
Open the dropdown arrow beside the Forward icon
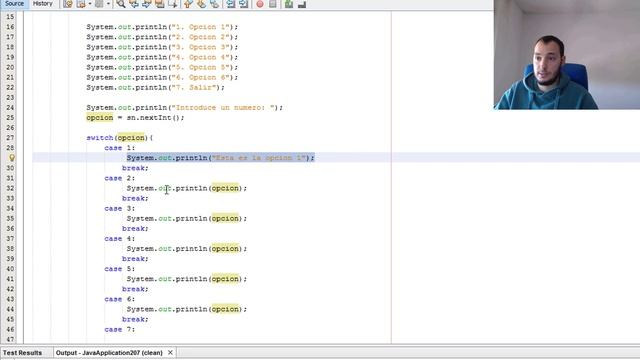click(x=108, y=4)
